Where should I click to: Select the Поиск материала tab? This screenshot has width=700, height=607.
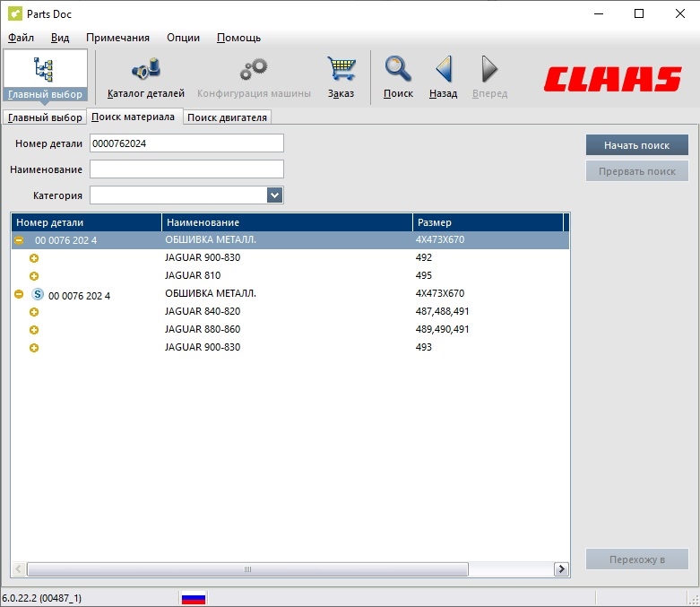pyautogui.click(x=133, y=117)
